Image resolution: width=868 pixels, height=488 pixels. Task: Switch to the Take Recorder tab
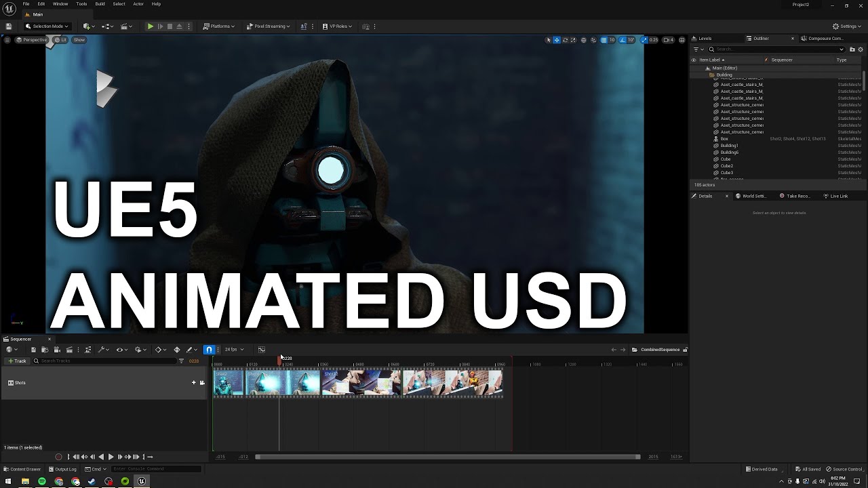tap(794, 196)
